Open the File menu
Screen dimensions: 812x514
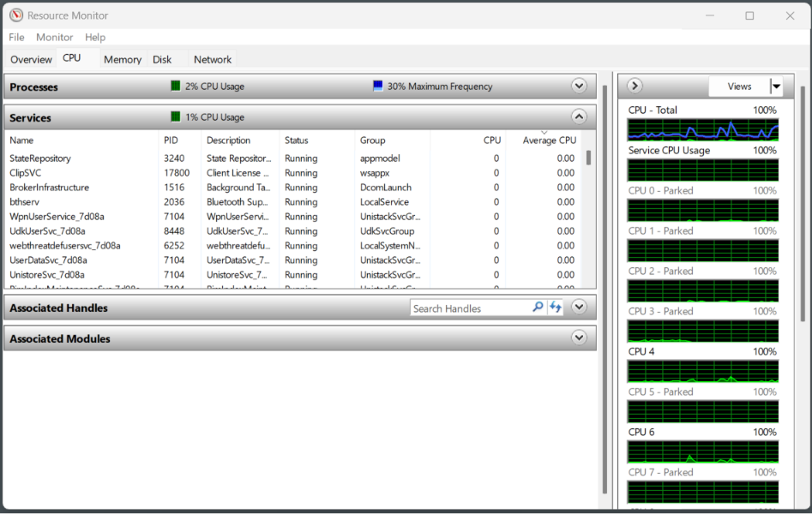coord(16,38)
